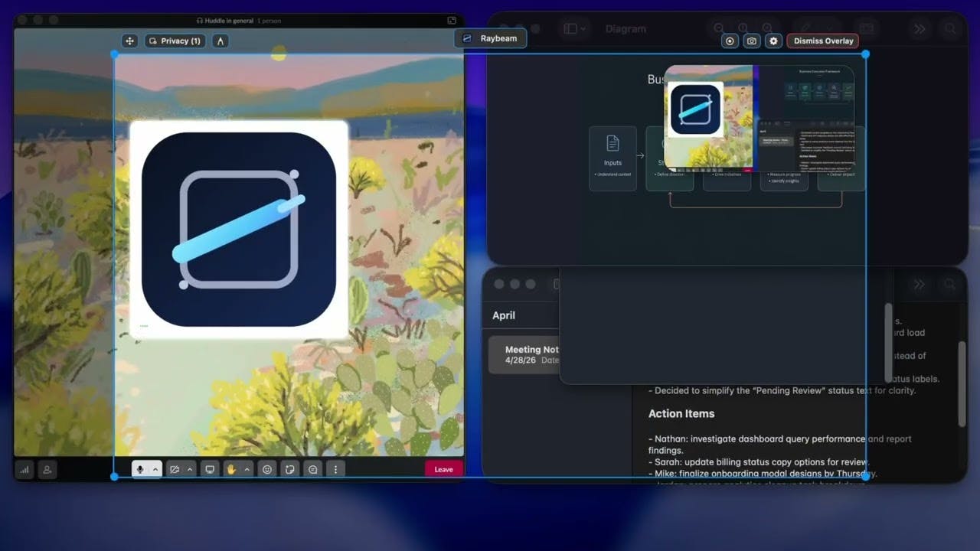Click the "Pending Review" decision line
The image size is (980, 551).
[x=782, y=390]
